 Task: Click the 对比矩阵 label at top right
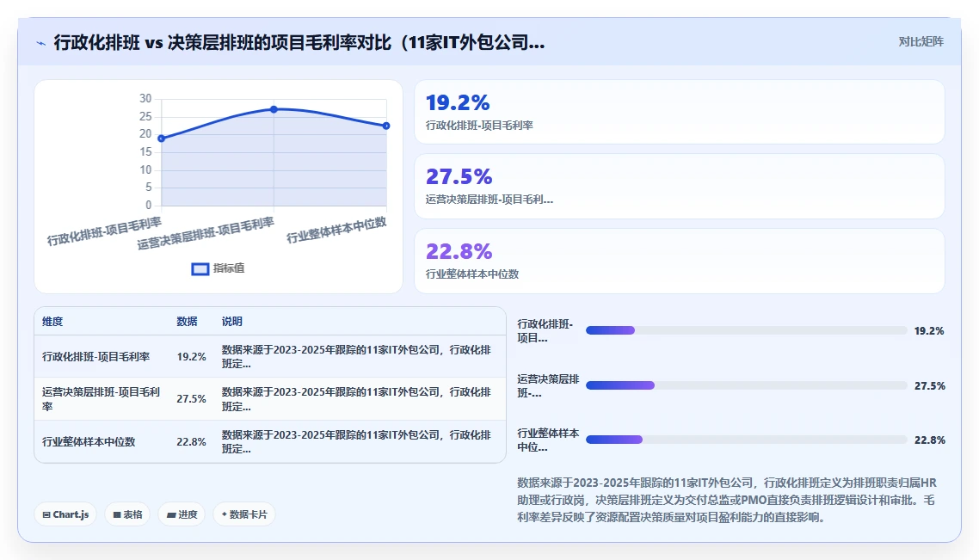(x=921, y=42)
